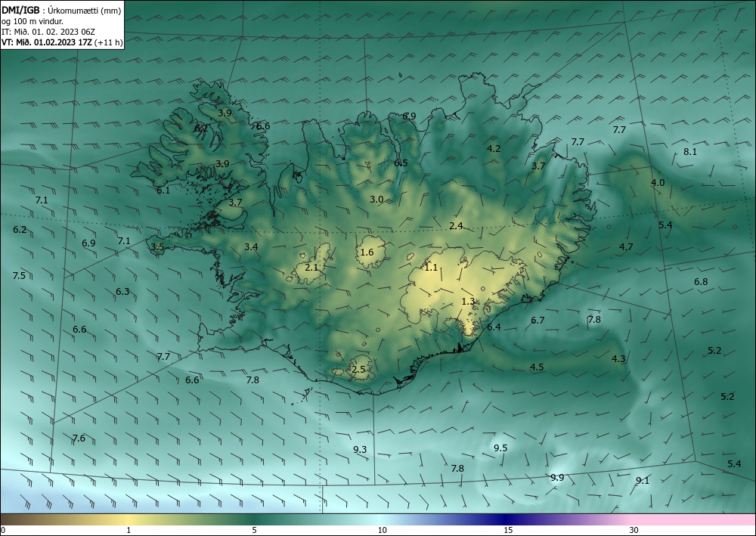The height and width of the screenshot is (536, 756).
Task: Click the map value 9.9
Action: 557,478
